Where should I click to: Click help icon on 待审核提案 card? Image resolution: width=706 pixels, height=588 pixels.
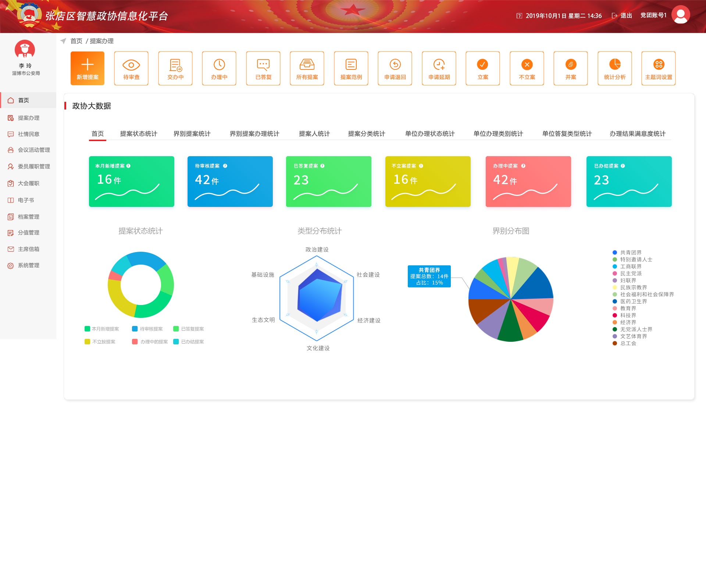click(x=225, y=166)
